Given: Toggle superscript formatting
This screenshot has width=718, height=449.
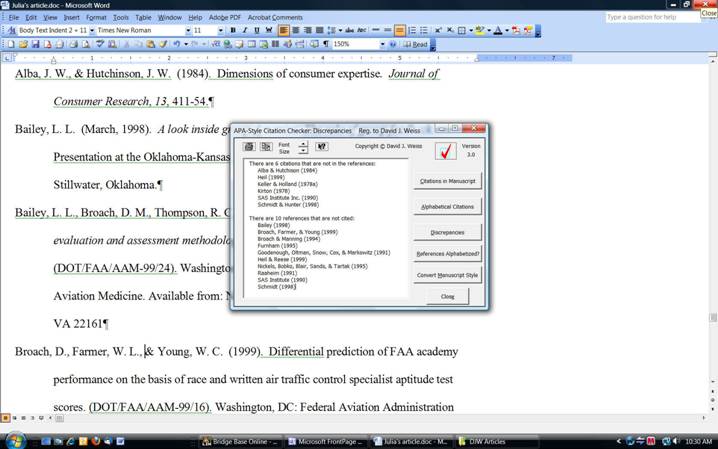Looking at the screenshot, I should click(438, 30).
